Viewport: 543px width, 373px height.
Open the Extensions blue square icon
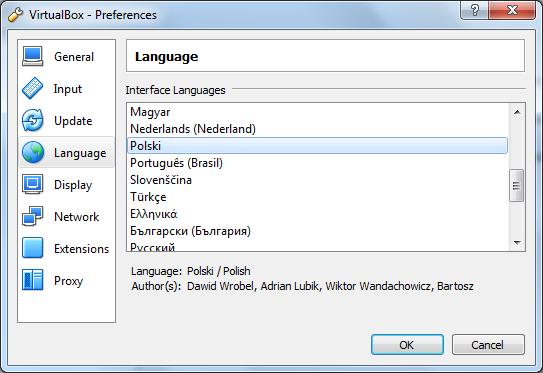click(33, 248)
